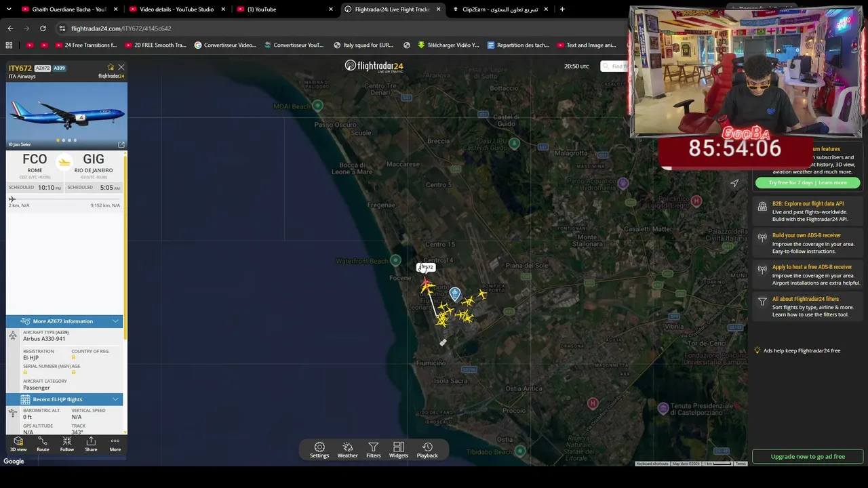
Task: Click the map location arrow button
Action: [x=734, y=183]
